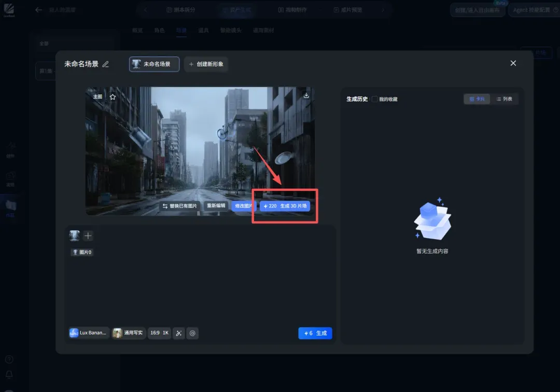
Task: Click 替换已有图片 on the image
Action: 179,206
